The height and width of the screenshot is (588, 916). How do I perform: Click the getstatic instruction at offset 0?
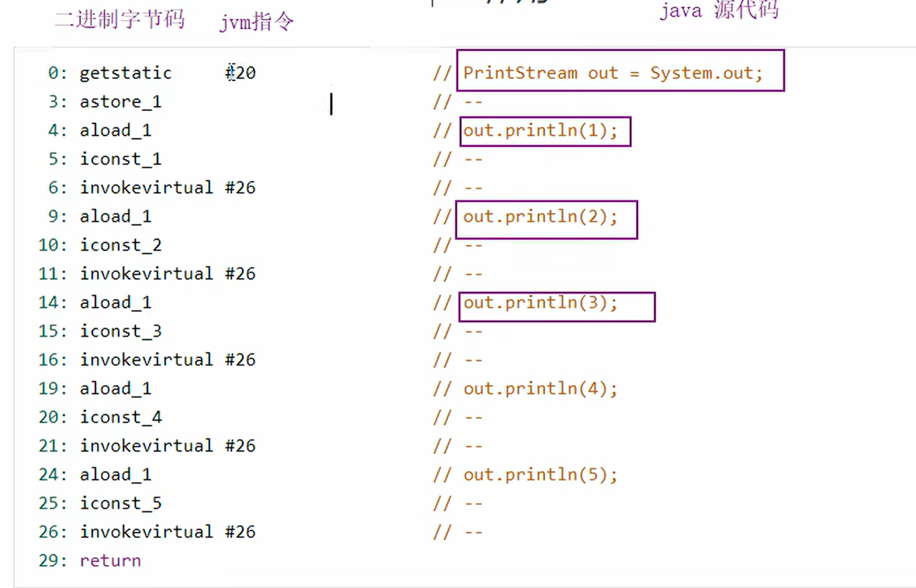pos(126,73)
